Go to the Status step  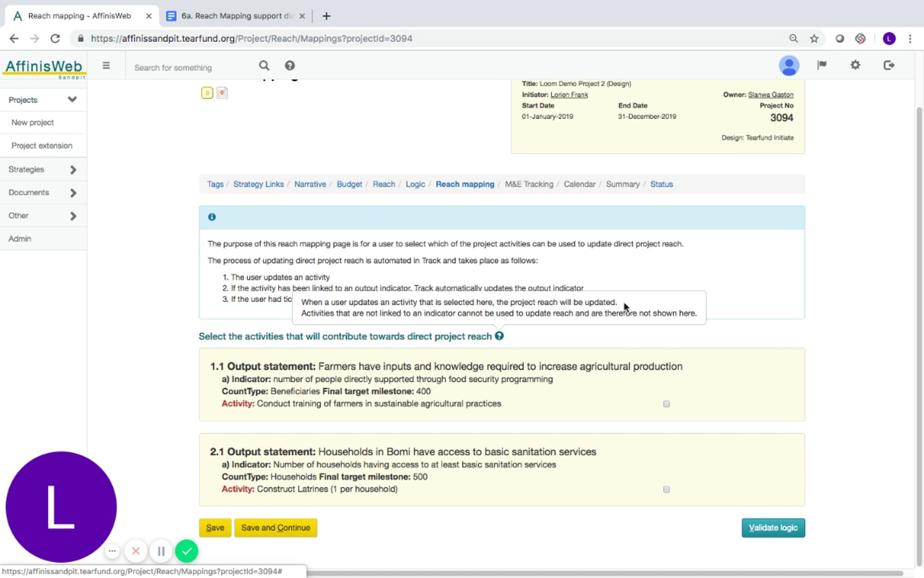661,184
